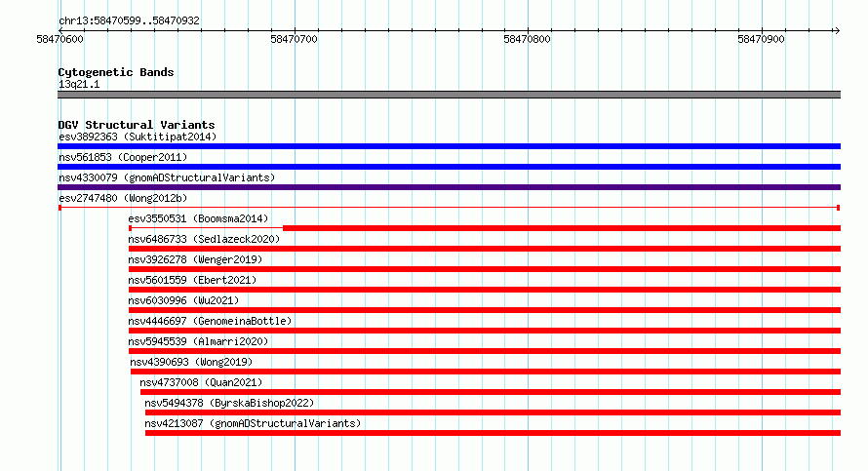Click the red bar for esv3550531 Boomsma2014
Screen dimensions: 868x471
[562, 228]
